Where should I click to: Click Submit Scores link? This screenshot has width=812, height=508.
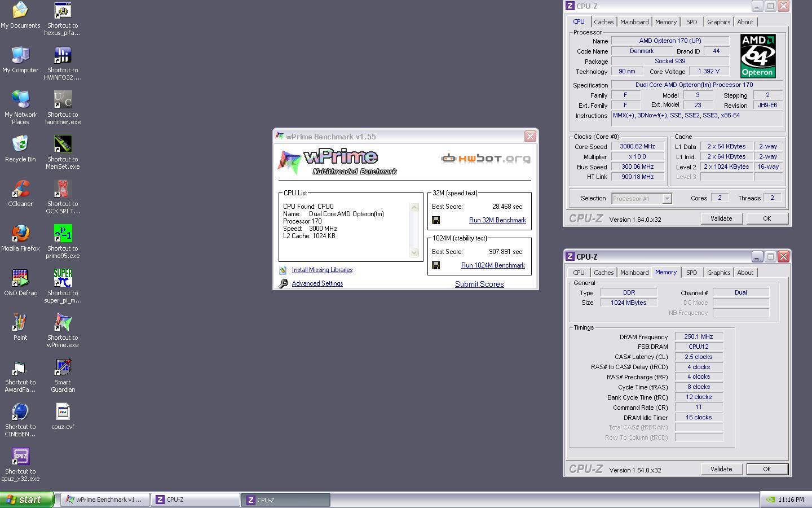pos(479,284)
